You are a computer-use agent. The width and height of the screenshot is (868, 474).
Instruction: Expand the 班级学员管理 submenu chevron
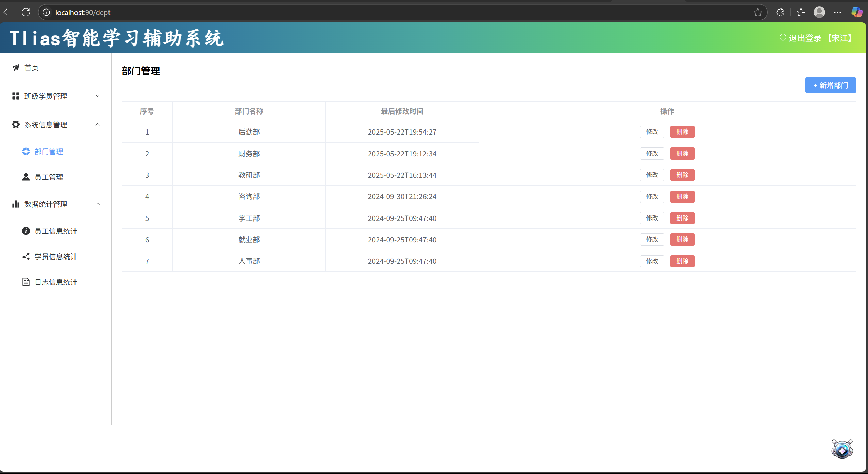pos(98,96)
